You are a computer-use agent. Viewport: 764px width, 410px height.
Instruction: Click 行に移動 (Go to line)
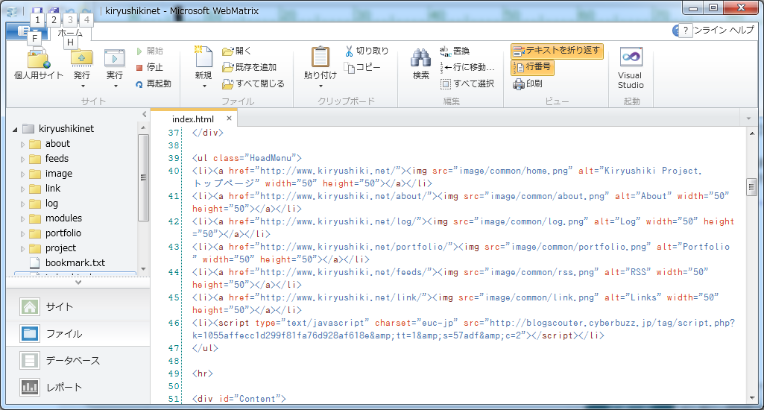[467, 67]
